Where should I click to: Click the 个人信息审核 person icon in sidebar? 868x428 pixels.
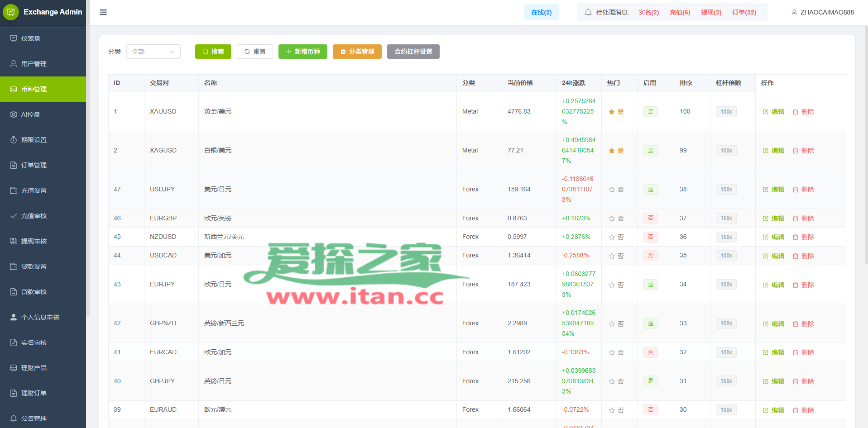14,317
